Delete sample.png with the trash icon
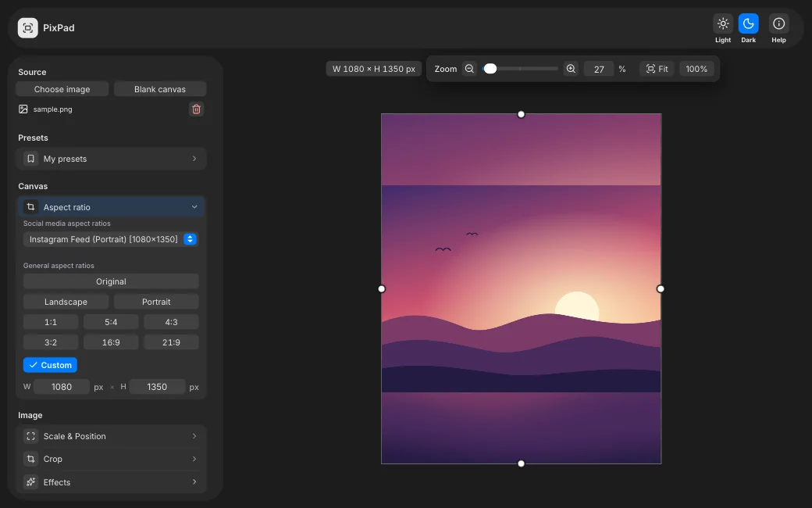 point(196,109)
